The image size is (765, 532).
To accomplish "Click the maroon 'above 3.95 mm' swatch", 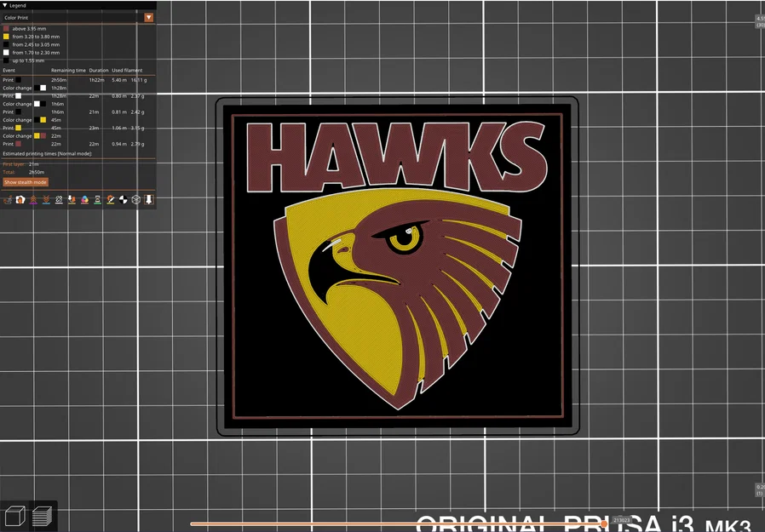I will coord(6,29).
